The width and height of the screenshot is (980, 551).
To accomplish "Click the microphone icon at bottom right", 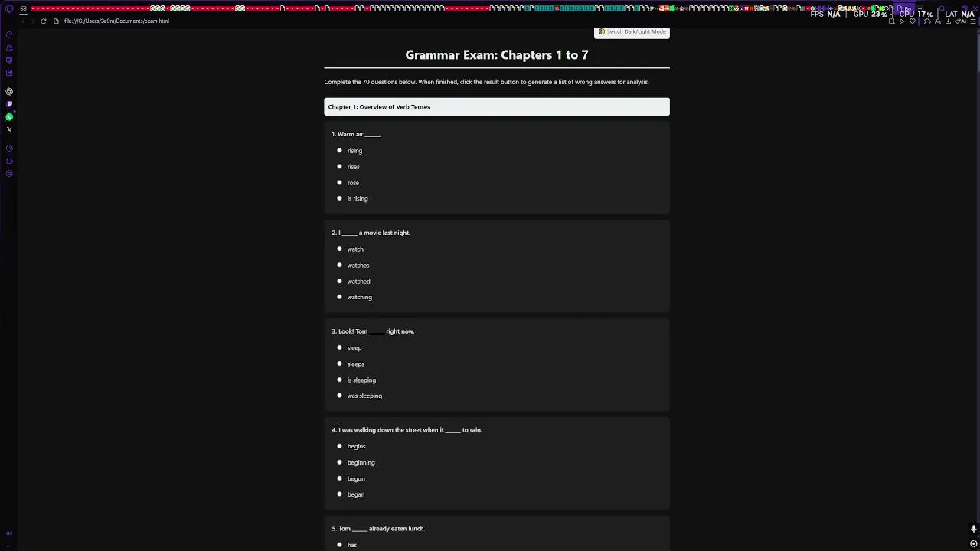I will pos(973,529).
